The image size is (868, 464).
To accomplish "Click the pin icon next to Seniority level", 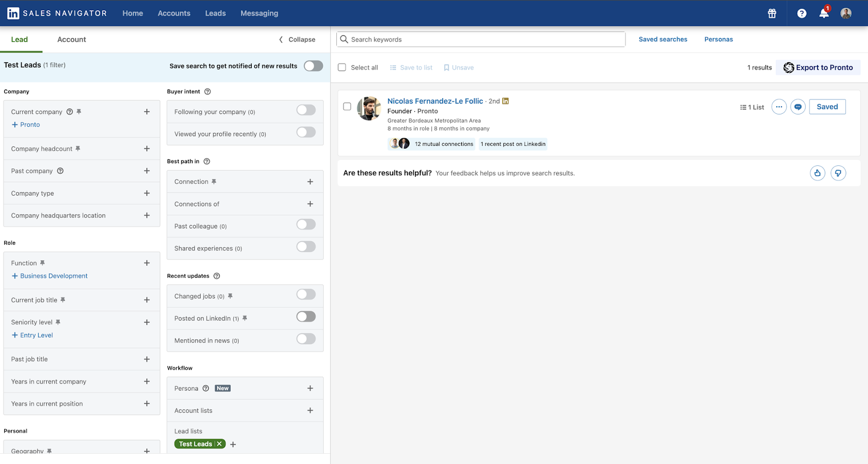I will [x=58, y=322].
